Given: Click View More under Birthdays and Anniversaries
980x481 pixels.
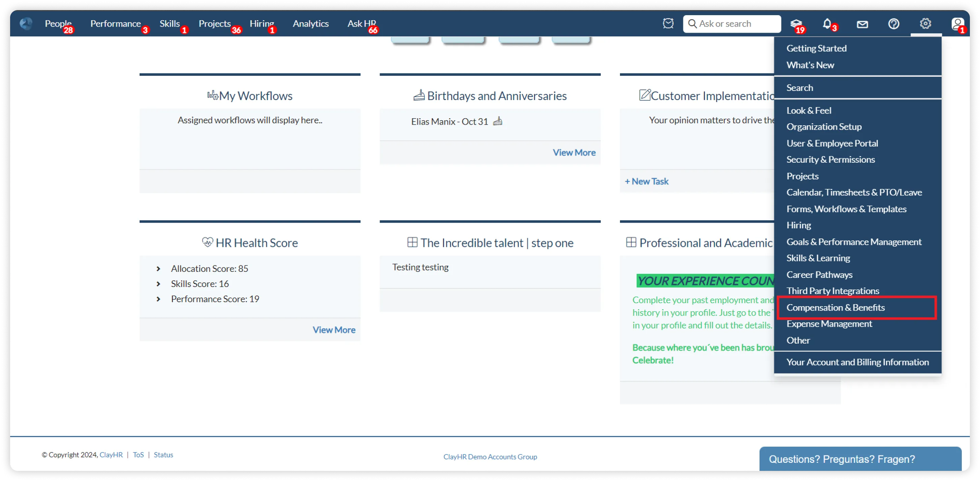Looking at the screenshot, I should click(x=574, y=153).
